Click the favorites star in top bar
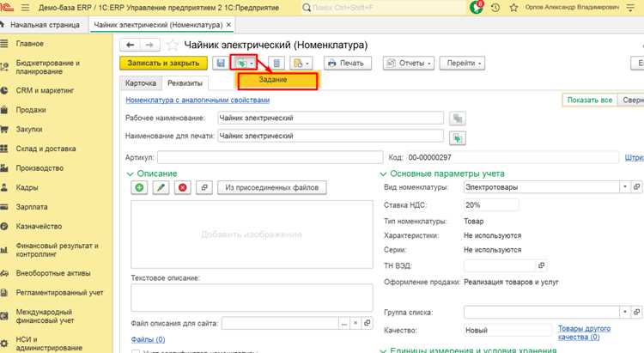644x353 pixels. pyautogui.click(x=513, y=8)
